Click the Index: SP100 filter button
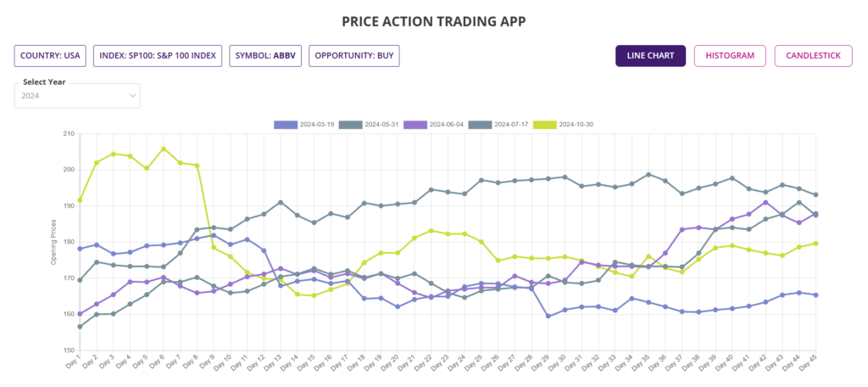 click(x=158, y=56)
